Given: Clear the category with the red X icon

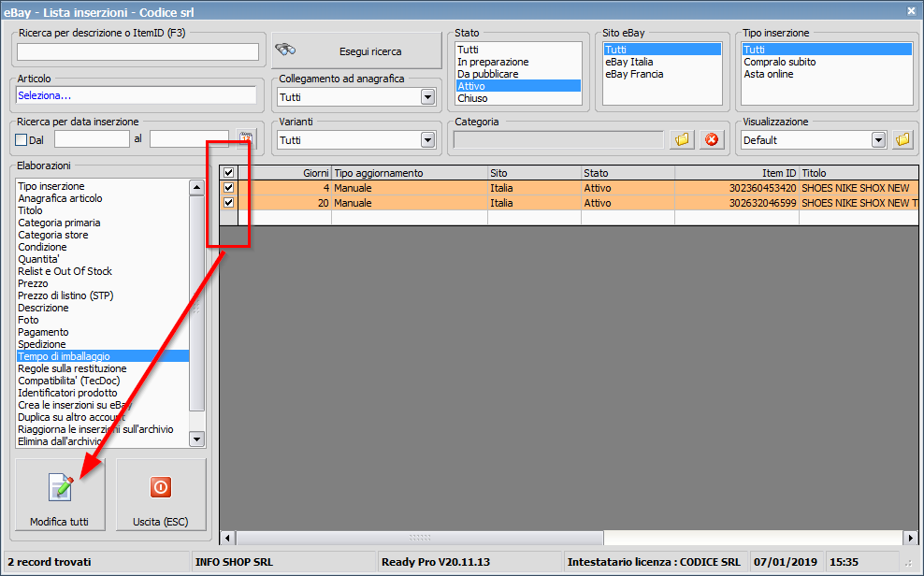Looking at the screenshot, I should (712, 139).
